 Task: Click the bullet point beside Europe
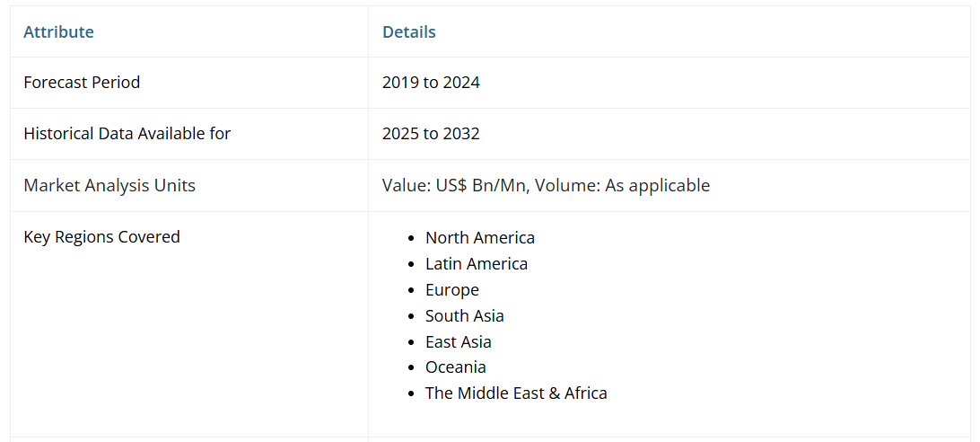click(411, 290)
